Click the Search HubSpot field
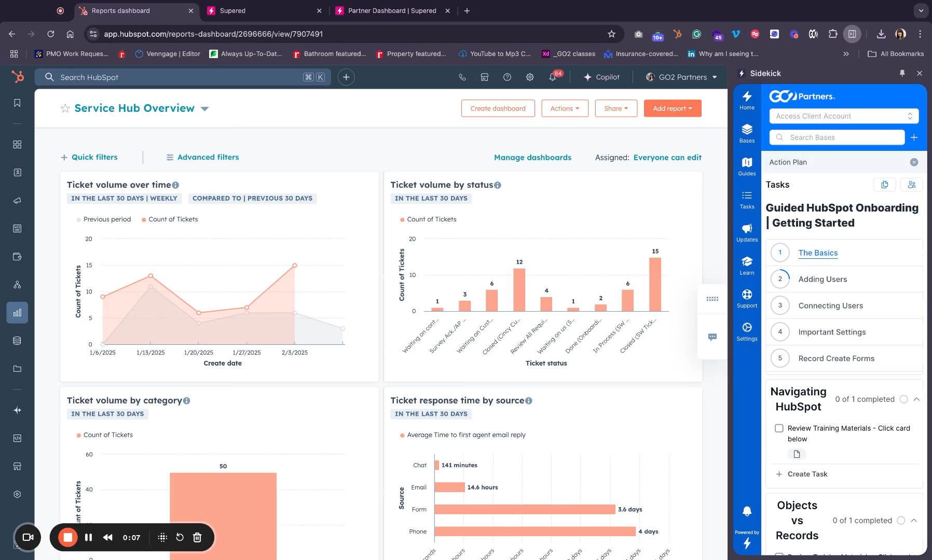Image resolution: width=932 pixels, height=560 pixels. point(183,77)
